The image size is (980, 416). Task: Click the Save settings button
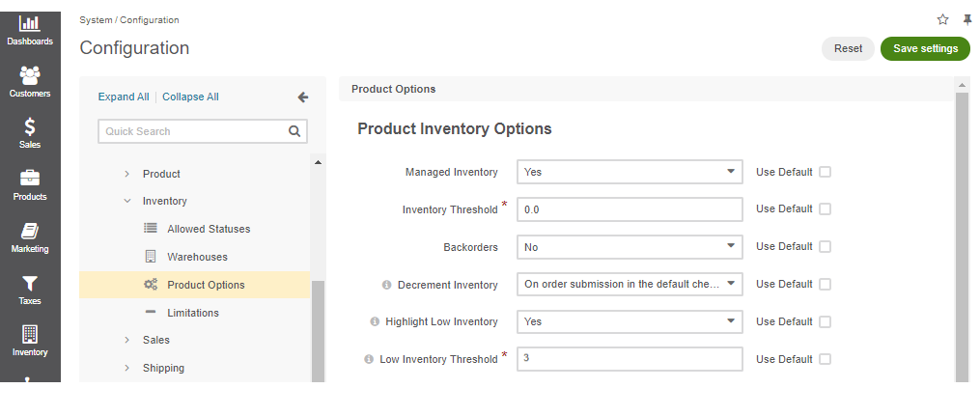[925, 48]
